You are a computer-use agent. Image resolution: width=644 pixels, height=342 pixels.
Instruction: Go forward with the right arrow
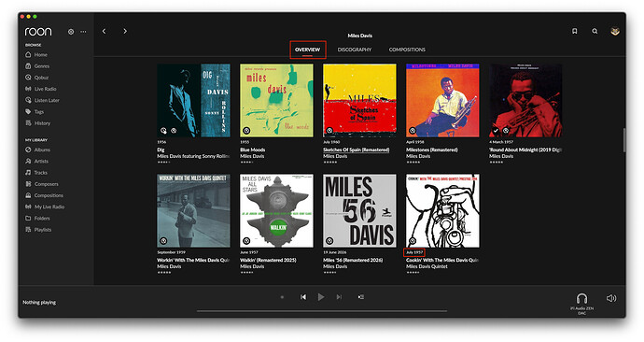[x=125, y=31]
